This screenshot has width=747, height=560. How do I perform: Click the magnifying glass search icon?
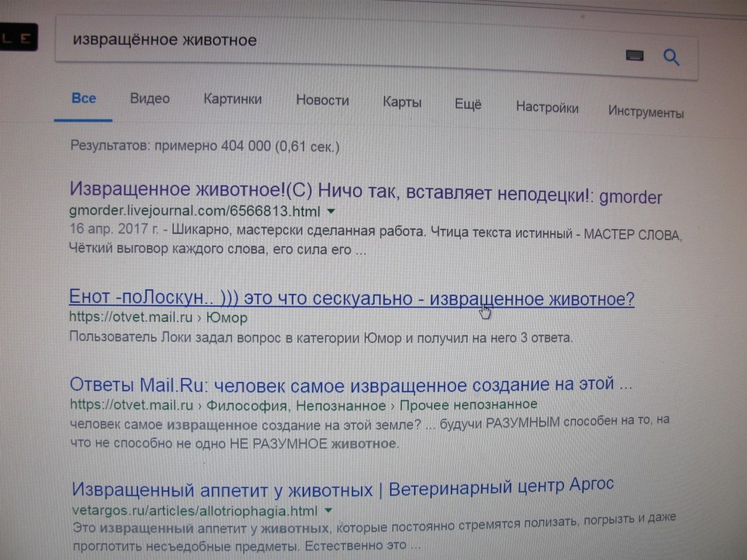[x=671, y=57]
